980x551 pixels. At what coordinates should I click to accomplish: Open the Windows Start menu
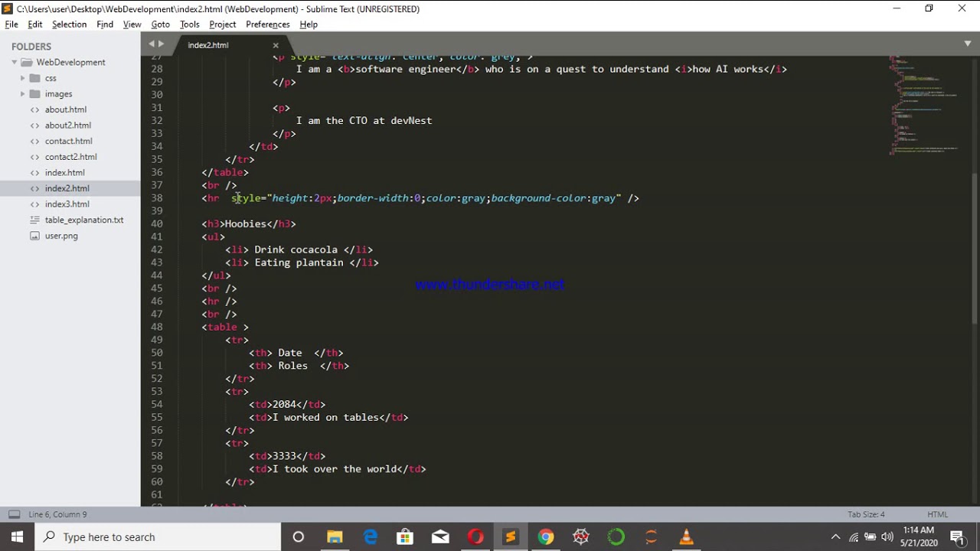tap(17, 537)
